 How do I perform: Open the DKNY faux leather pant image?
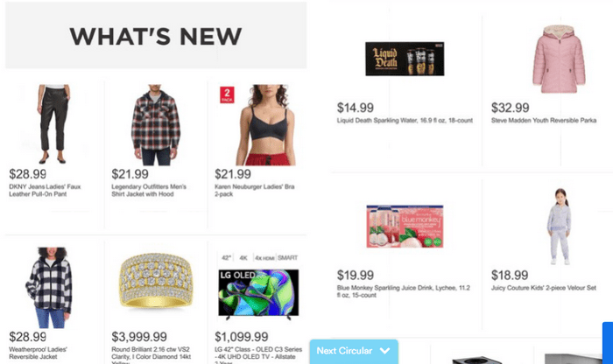[53, 124]
